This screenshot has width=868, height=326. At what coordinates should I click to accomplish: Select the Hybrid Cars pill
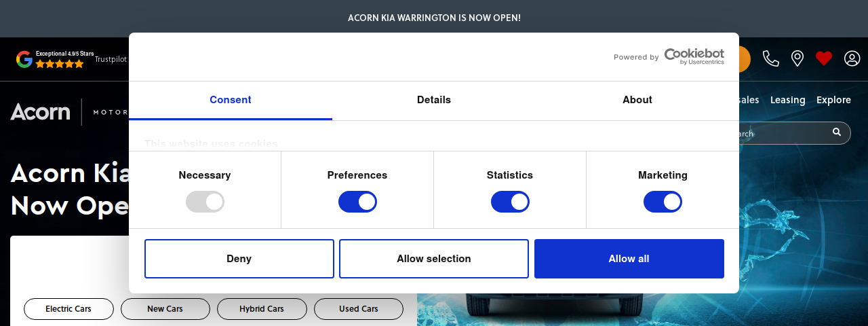point(262,309)
